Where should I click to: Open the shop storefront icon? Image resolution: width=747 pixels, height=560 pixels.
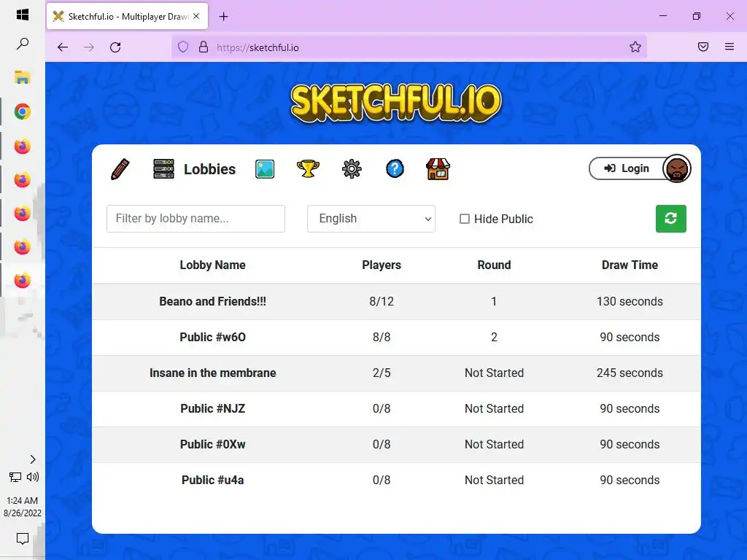438,169
